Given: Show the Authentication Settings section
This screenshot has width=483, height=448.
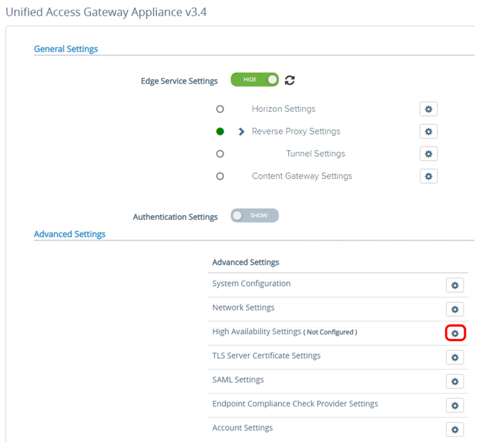Looking at the screenshot, I should (x=254, y=215).
